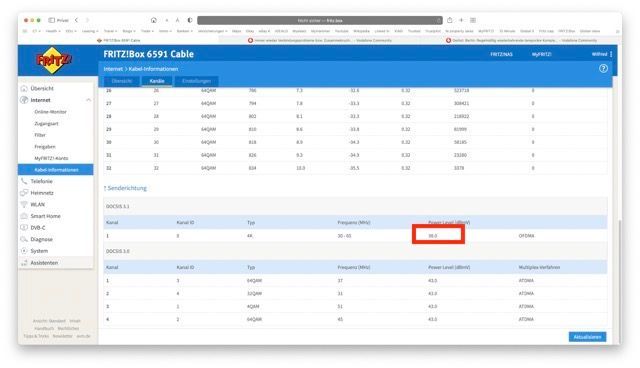The width and height of the screenshot is (640, 368).
Task: Click the 32QAM type cell
Action: pos(254,294)
